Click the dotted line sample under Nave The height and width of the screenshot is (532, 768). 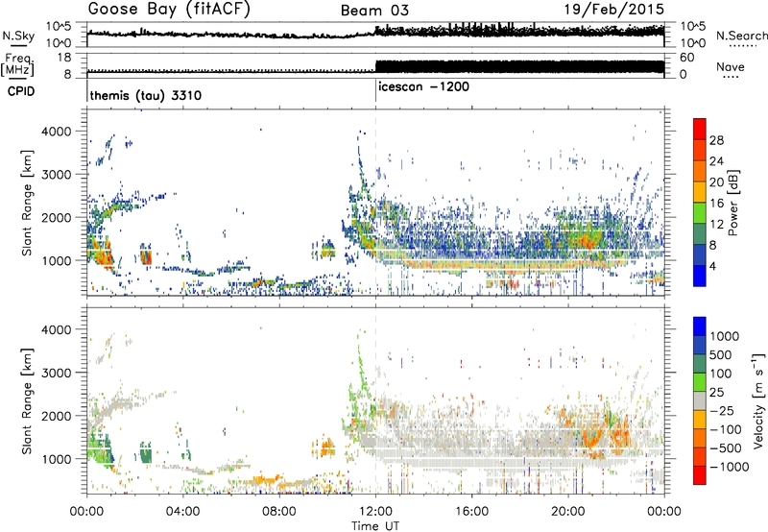(732, 77)
